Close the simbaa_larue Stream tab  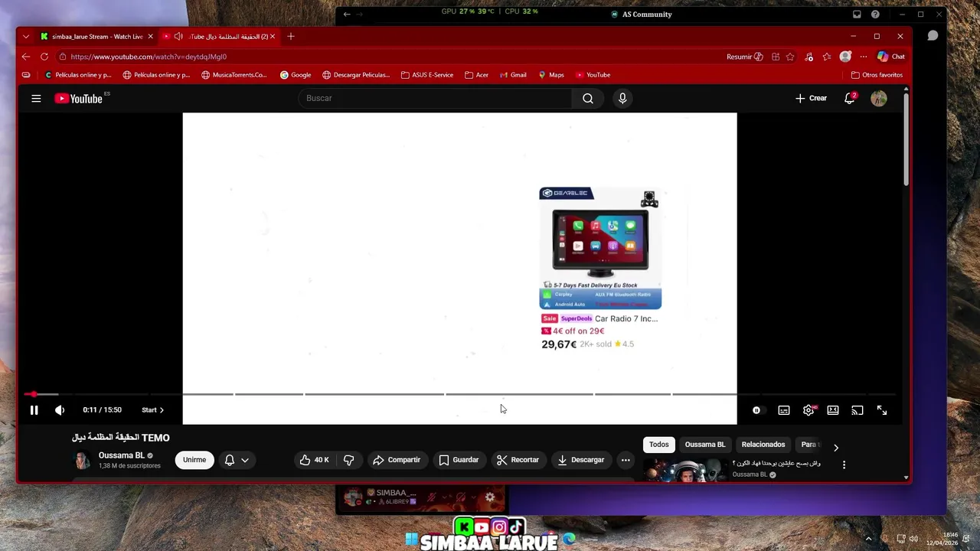[x=150, y=37]
